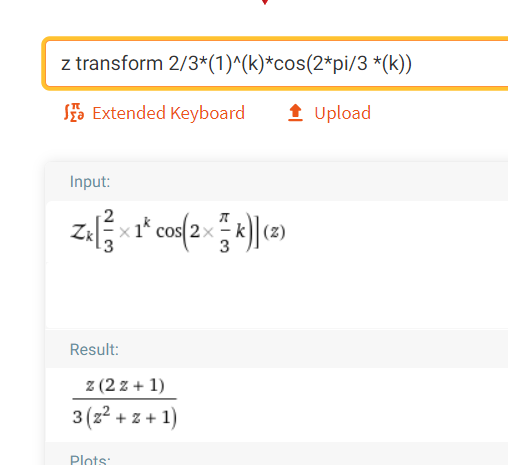Click the numerator z(2z+1) of the result
Screen dimensions: 508x465
tap(125, 386)
